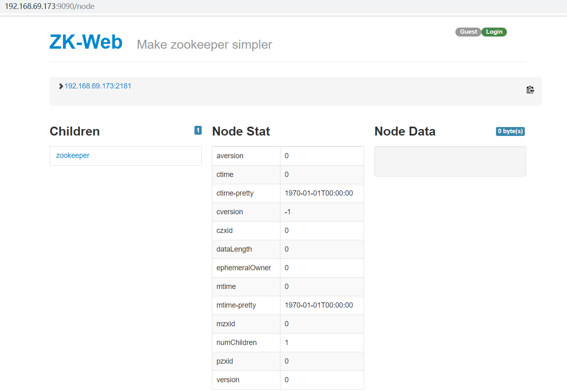Open the 192.168.69.173:2181 connection link
Image resolution: width=567 pixels, height=392 pixels.
[98, 86]
